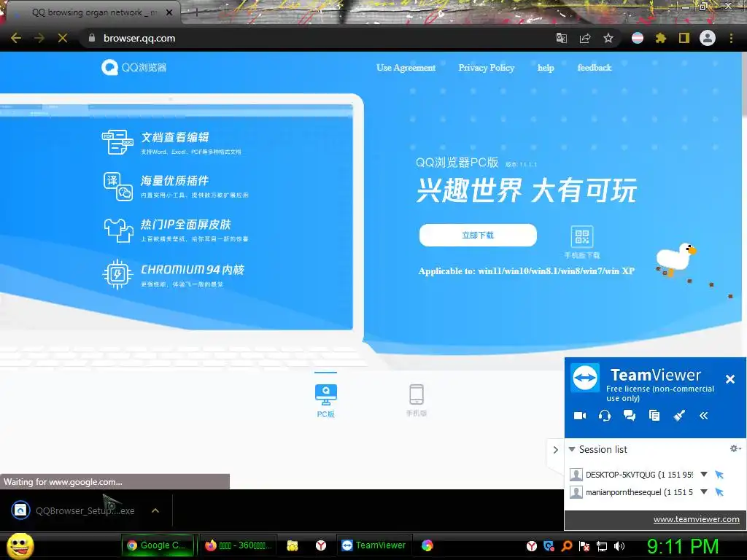The image size is (747, 560).
Task: Click the 文档查看编辑 feature icon
Action: click(x=117, y=142)
